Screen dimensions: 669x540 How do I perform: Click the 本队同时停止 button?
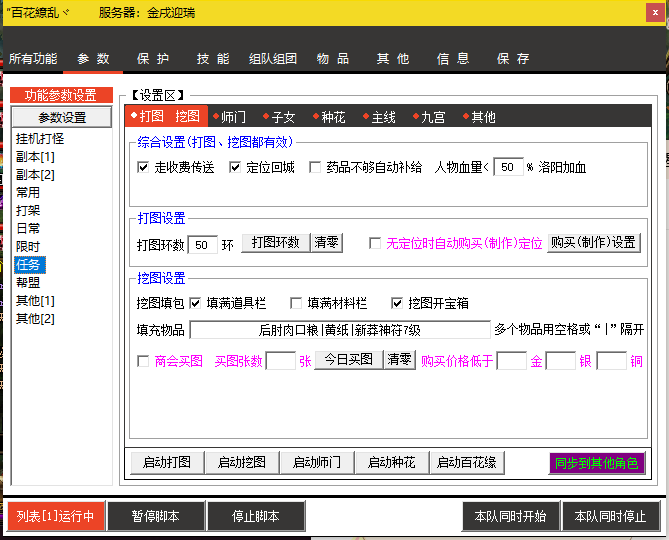coord(611,516)
